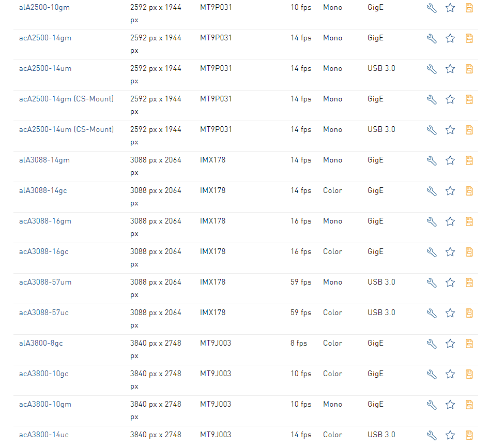
Task: Click wrench icon for alA3800-8gc row
Action: coord(432,344)
